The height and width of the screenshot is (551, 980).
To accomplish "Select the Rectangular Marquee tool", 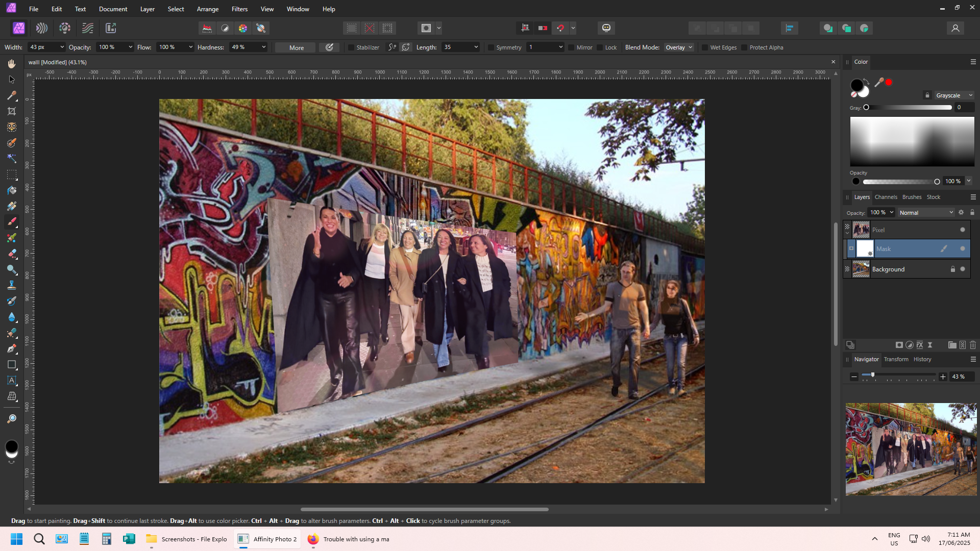I will point(12,174).
